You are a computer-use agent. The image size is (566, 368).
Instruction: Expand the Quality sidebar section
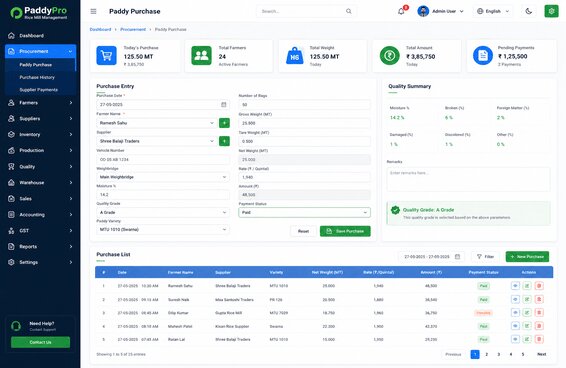tap(40, 166)
